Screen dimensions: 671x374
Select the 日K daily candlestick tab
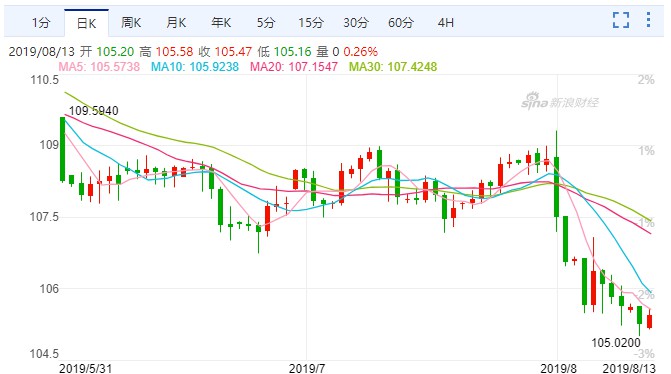tap(86, 23)
